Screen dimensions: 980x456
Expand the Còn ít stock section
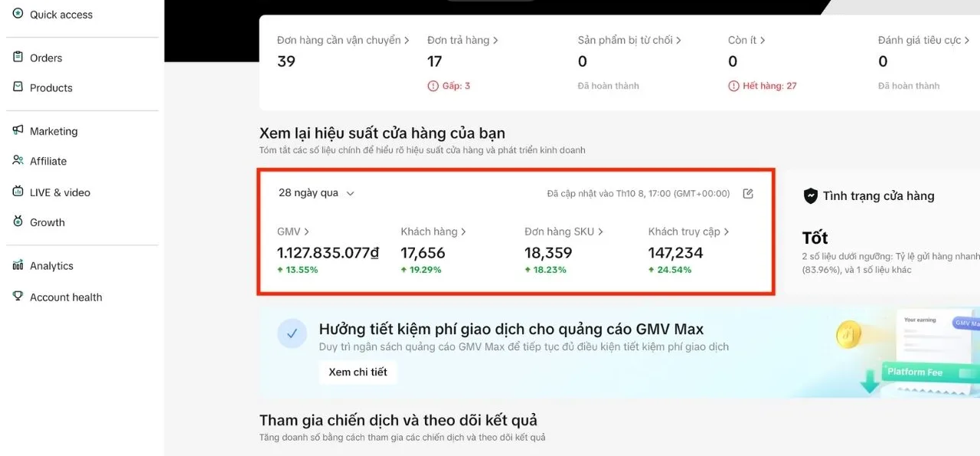tap(746, 40)
